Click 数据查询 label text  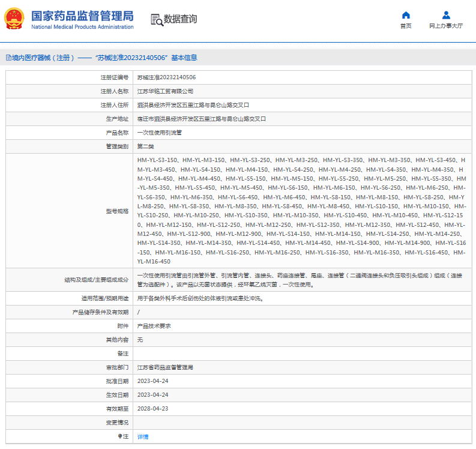click(x=180, y=19)
